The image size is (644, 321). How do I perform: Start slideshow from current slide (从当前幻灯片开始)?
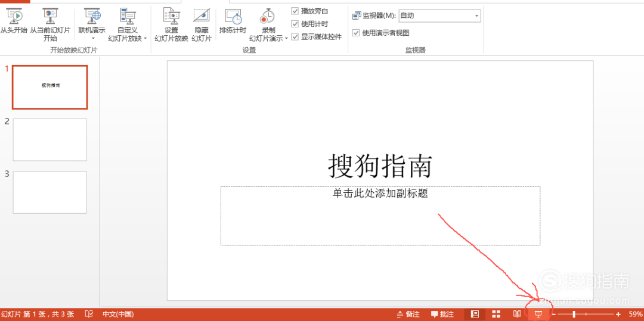tap(50, 24)
